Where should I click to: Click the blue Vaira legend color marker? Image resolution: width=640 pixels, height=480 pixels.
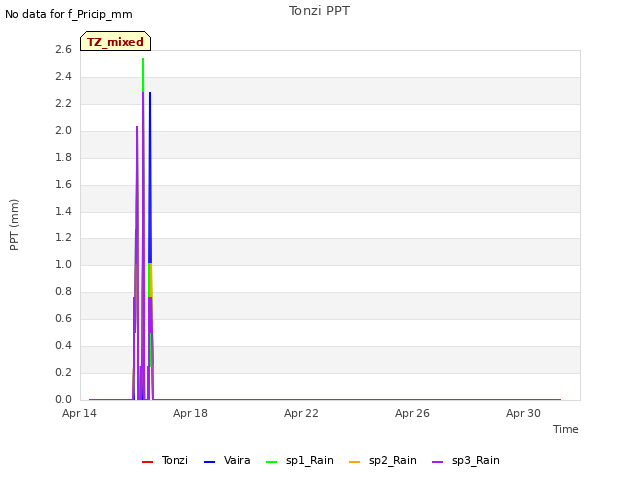(x=209, y=462)
